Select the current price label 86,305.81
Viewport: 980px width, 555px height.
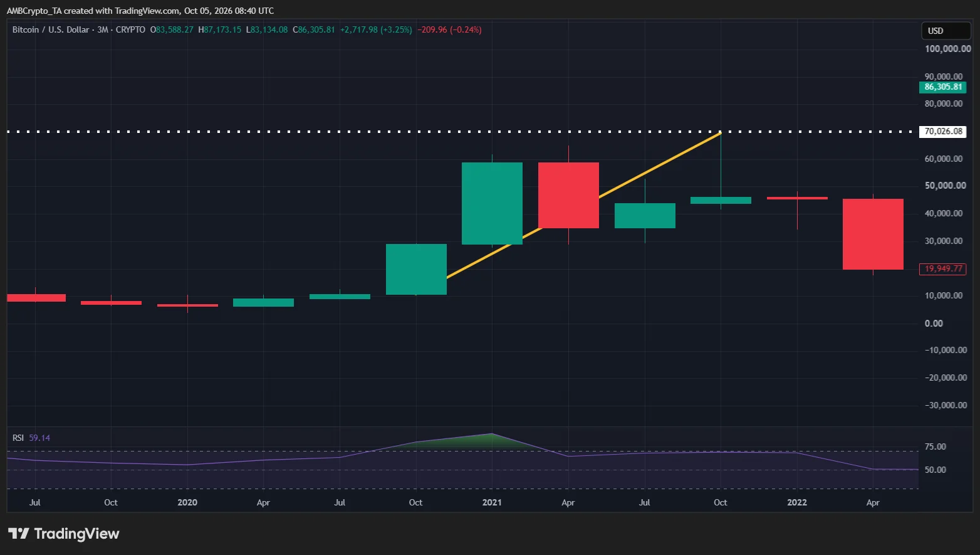[x=943, y=87]
